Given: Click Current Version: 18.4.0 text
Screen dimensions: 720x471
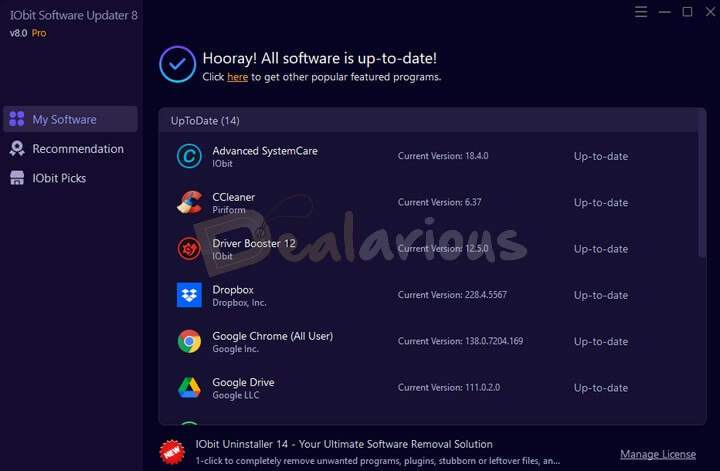Looking at the screenshot, I should [x=443, y=156].
